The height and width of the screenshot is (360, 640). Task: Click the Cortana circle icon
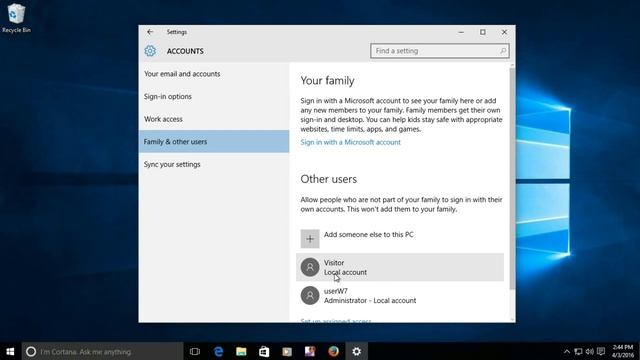click(x=31, y=351)
